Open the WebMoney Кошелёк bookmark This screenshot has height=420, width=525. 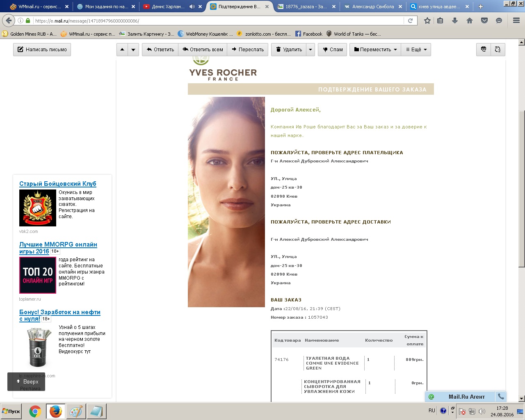pyautogui.click(x=205, y=34)
